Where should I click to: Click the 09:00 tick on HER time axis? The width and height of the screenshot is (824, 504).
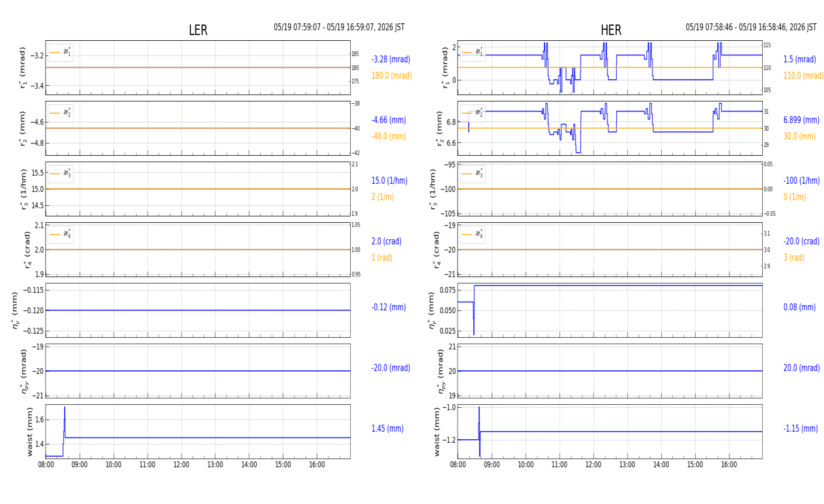point(492,465)
